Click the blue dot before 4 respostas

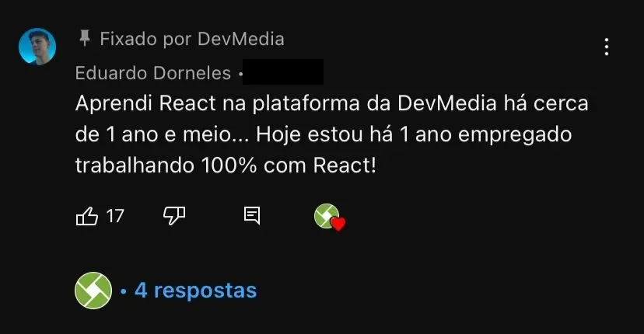tap(124, 291)
